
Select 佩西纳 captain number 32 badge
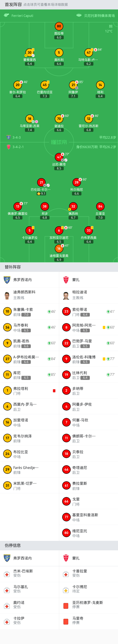[x=73, y=206]
